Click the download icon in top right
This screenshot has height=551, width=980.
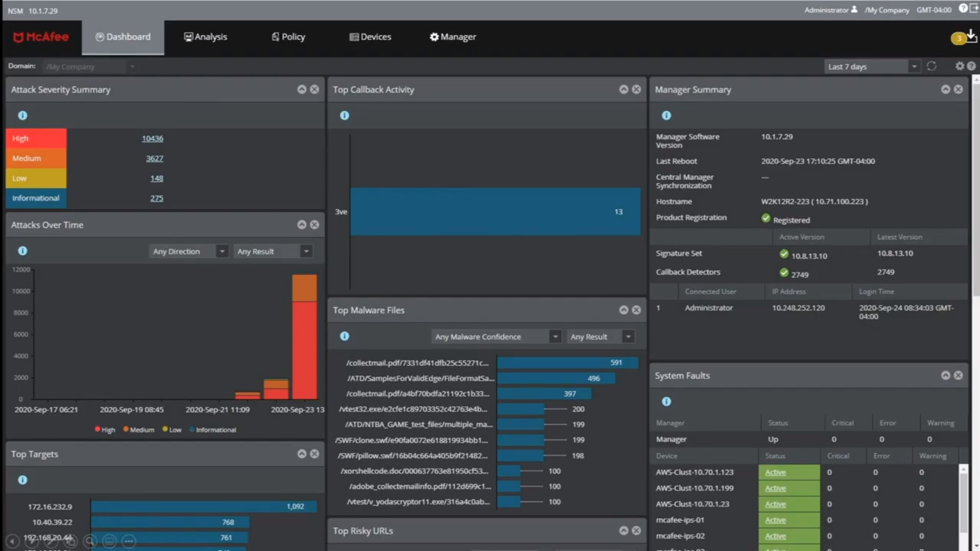[971, 35]
